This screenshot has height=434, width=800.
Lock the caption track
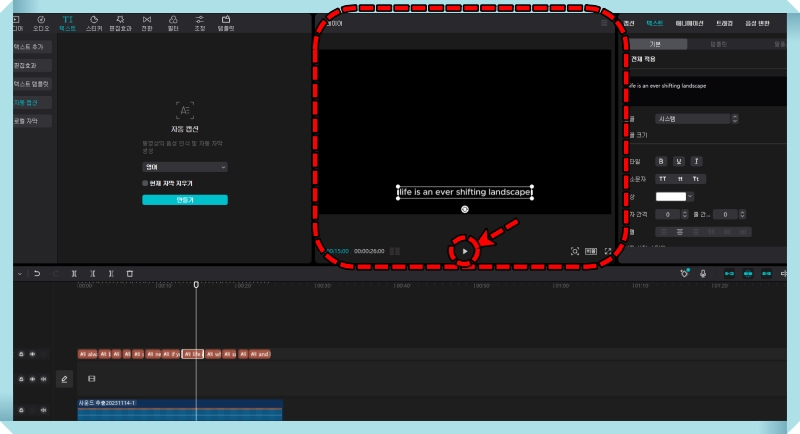click(21, 354)
